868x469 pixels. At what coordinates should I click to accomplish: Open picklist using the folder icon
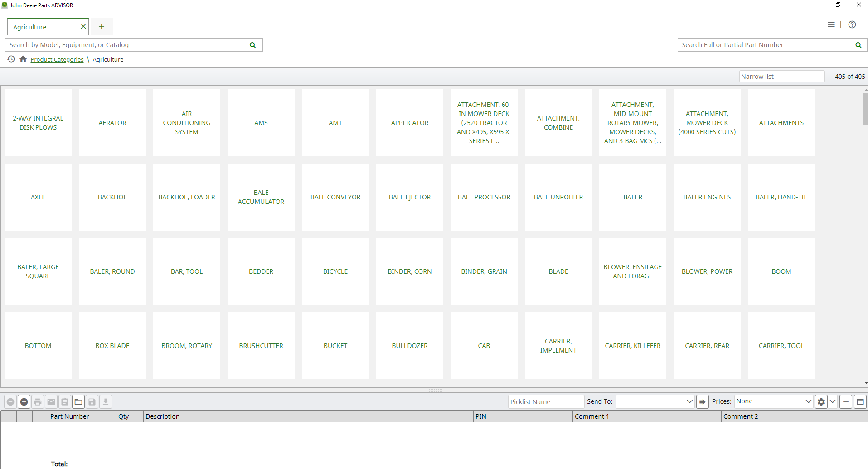click(x=78, y=401)
